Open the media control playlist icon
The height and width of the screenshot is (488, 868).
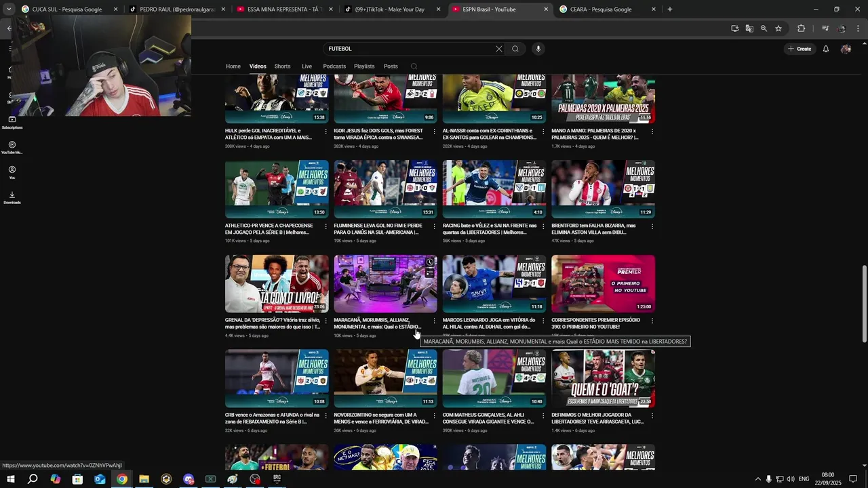(x=825, y=28)
